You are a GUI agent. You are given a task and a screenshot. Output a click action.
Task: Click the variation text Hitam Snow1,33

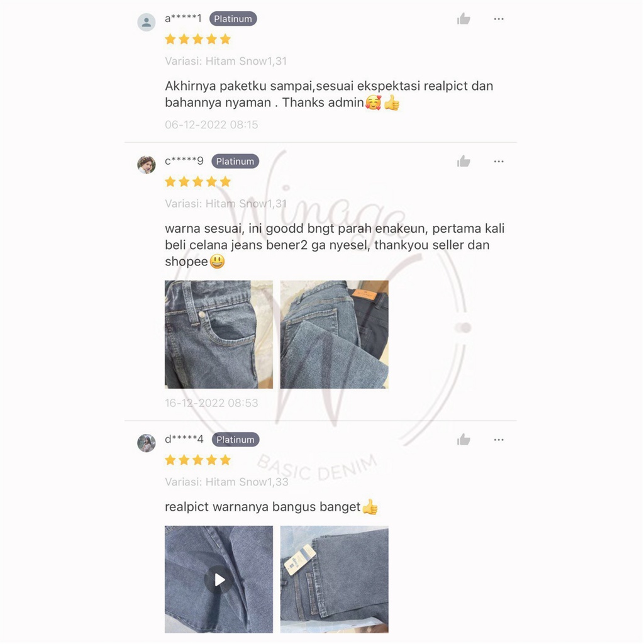coord(247,482)
